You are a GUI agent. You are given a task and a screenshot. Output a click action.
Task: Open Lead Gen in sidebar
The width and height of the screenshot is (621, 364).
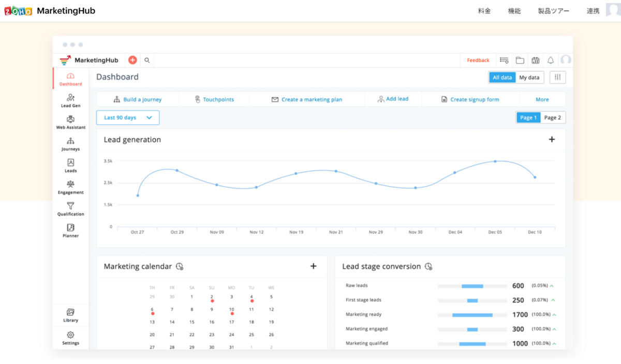[70, 101]
